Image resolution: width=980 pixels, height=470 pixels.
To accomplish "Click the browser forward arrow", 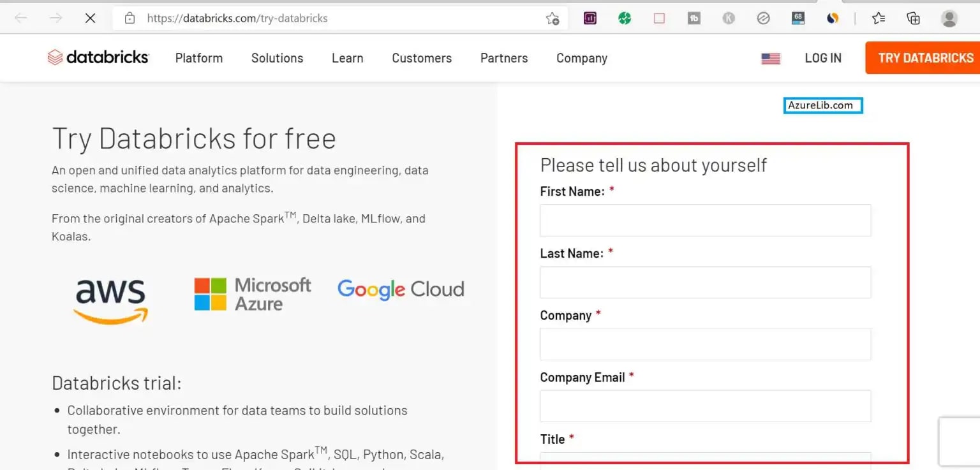I will coord(56,18).
